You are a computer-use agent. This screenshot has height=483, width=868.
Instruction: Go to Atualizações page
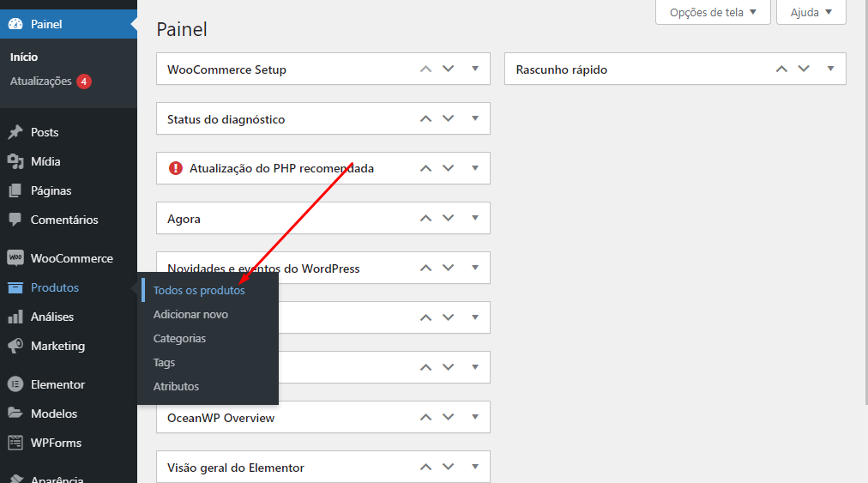pyautogui.click(x=41, y=82)
